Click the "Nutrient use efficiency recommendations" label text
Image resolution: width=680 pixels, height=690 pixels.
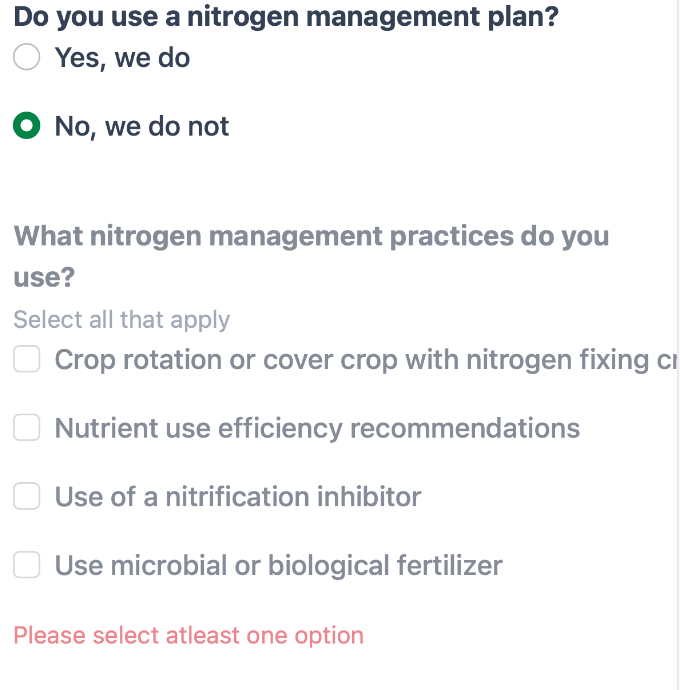click(317, 429)
